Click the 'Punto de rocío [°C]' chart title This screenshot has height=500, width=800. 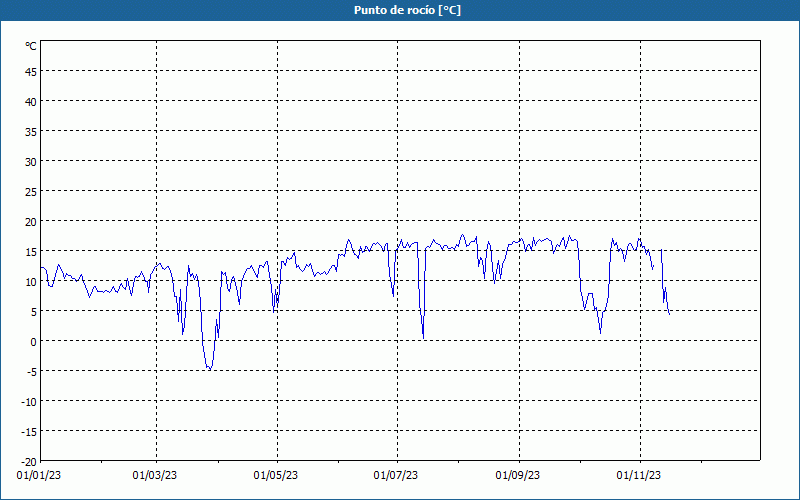tap(407, 10)
